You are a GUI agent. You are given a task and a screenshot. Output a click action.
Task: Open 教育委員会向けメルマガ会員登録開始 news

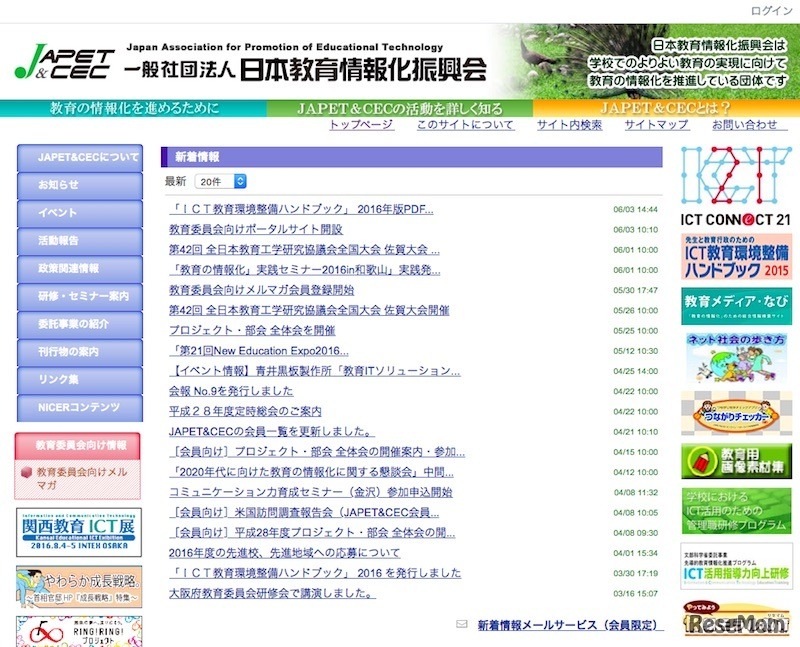tap(261, 290)
